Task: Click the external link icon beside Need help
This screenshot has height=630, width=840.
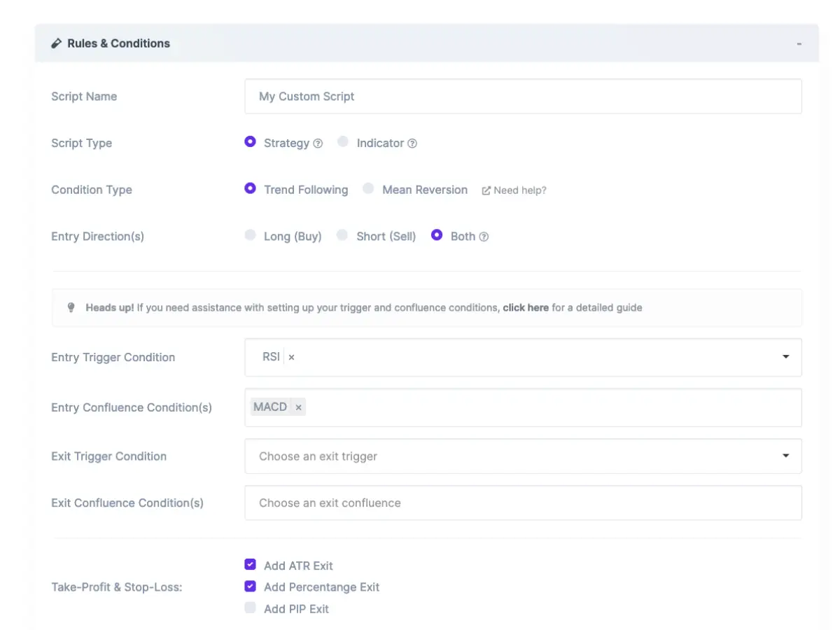Action: pyautogui.click(x=486, y=190)
